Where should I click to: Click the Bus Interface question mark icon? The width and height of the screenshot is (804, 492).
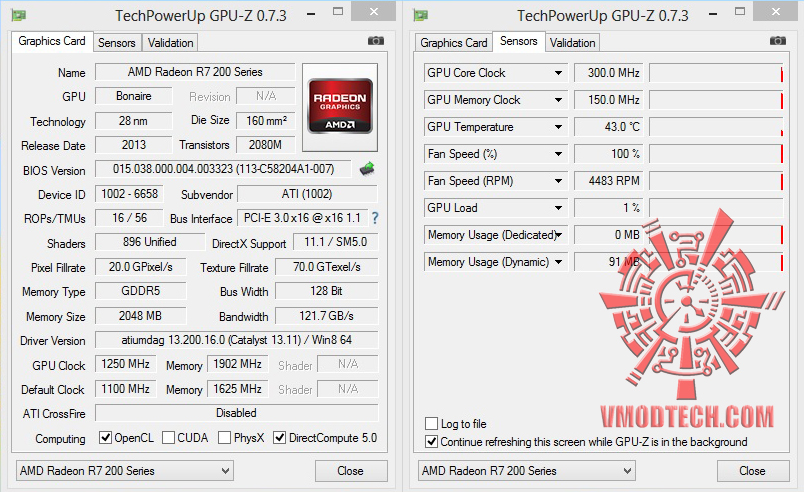pos(375,218)
